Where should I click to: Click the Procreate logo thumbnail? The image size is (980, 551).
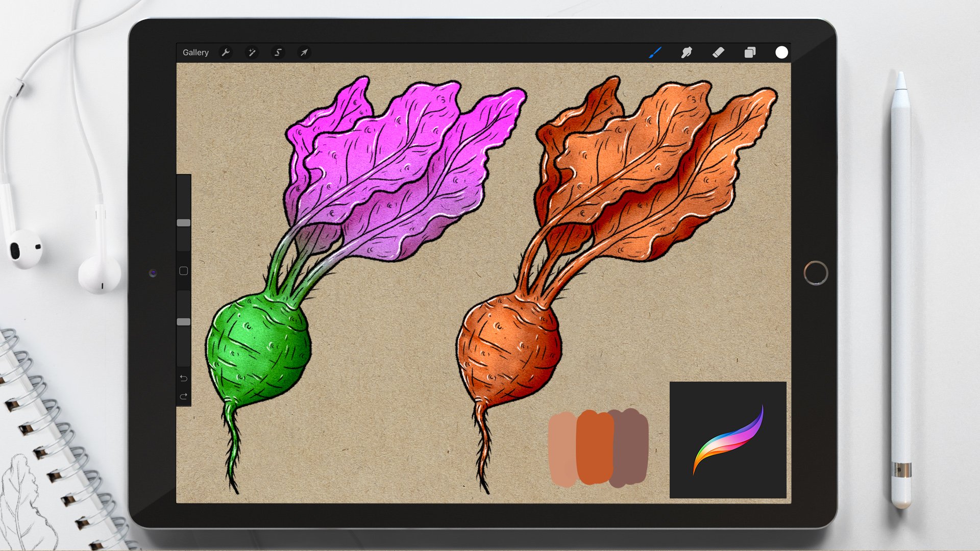[x=728, y=440]
